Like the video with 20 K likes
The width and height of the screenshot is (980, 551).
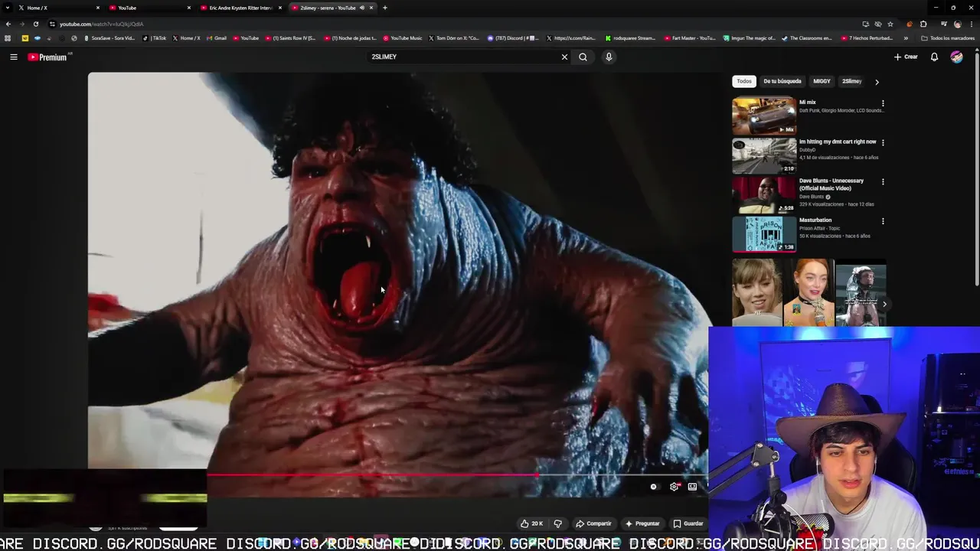(x=531, y=523)
